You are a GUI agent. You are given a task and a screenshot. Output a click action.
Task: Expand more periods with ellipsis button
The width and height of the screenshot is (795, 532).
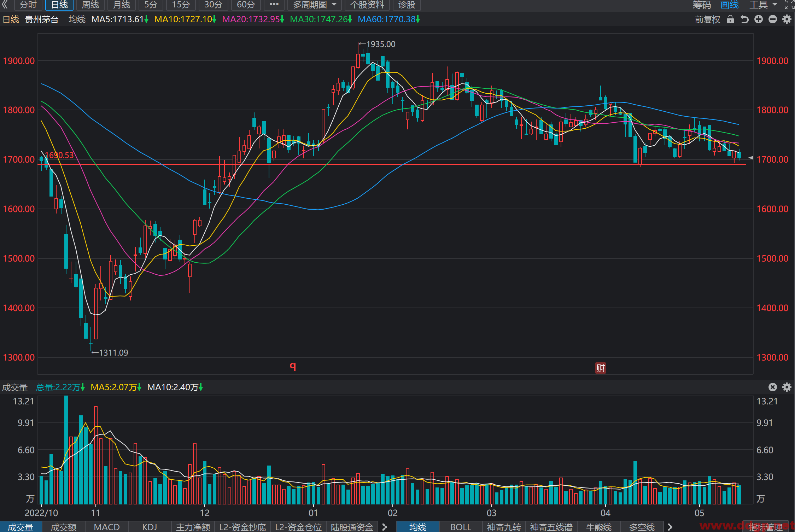(x=274, y=5)
